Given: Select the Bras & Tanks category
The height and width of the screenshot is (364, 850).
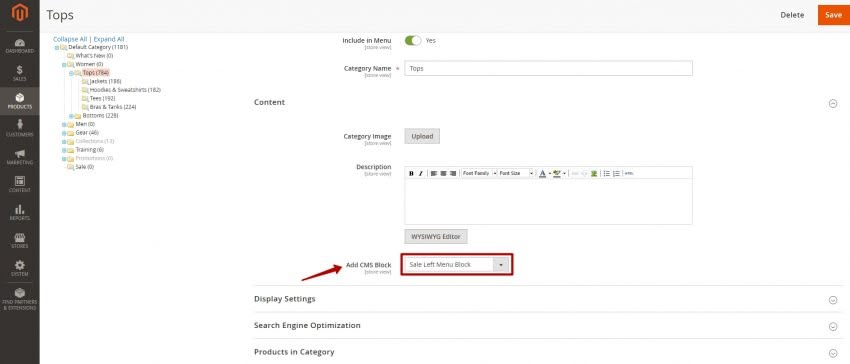Looking at the screenshot, I should tap(113, 107).
